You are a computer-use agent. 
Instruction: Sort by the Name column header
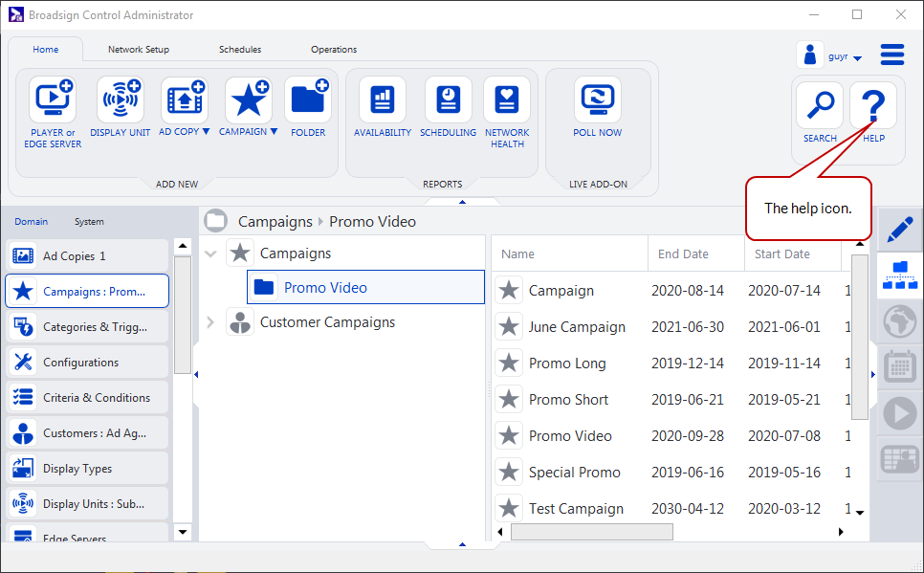[569, 254]
